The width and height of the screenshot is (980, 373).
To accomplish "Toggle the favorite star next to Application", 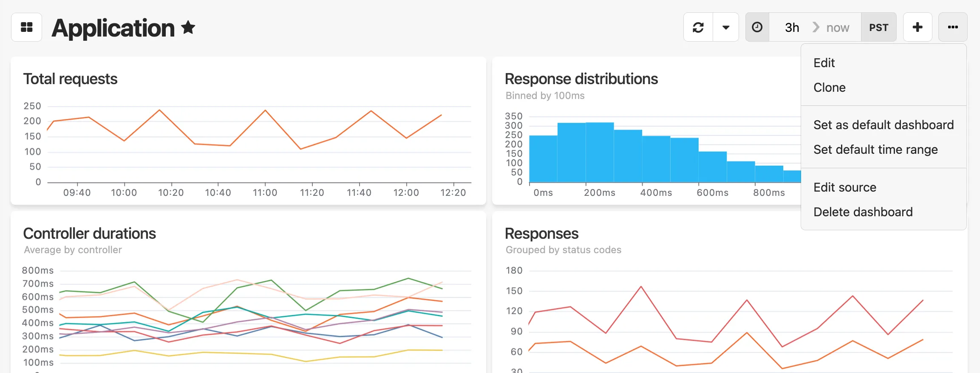I will click(x=188, y=28).
